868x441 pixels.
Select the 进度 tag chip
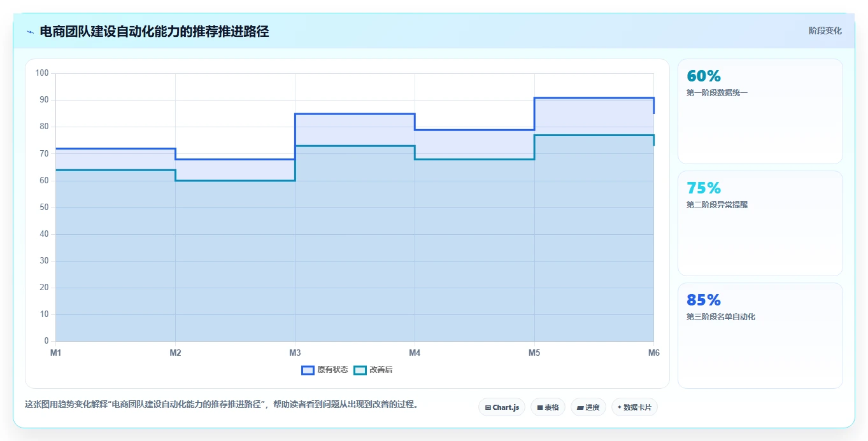pyautogui.click(x=588, y=407)
